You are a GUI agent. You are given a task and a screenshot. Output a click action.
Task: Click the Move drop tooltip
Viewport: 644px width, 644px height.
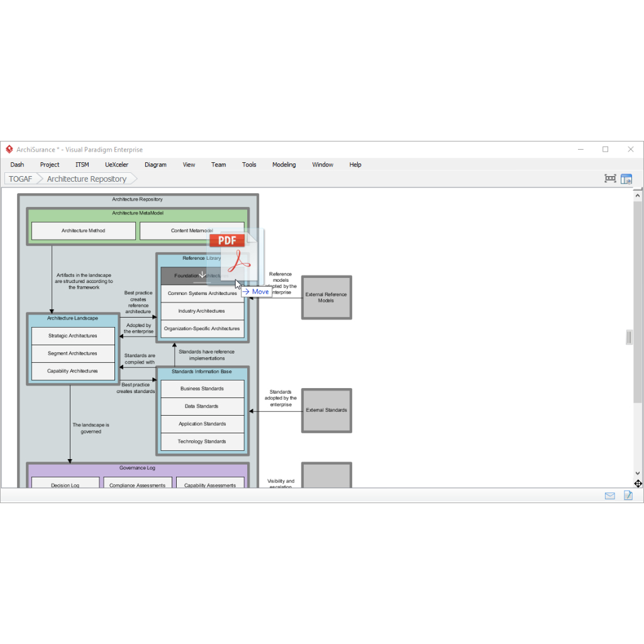257,292
